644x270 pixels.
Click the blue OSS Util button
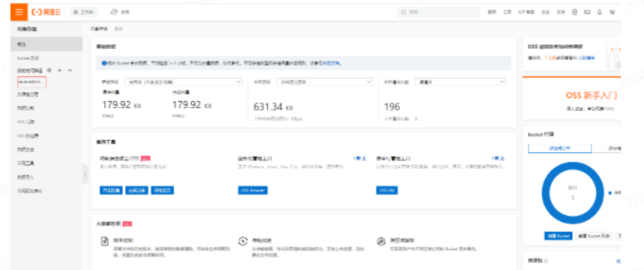coord(386,190)
